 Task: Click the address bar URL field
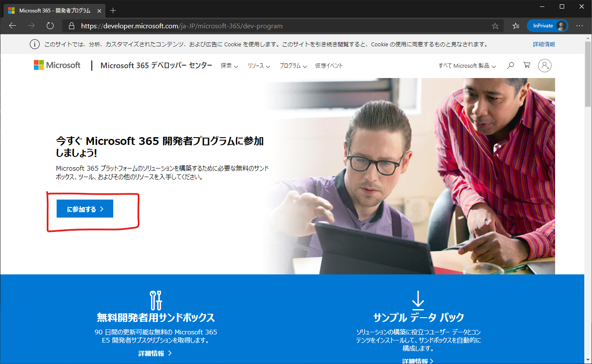pyautogui.click(x=283, y=26)
